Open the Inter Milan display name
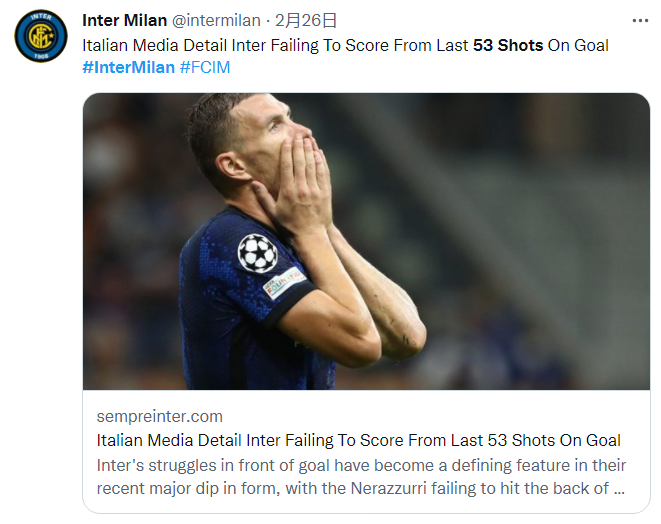The image size is (661, 524). [124, 20]
